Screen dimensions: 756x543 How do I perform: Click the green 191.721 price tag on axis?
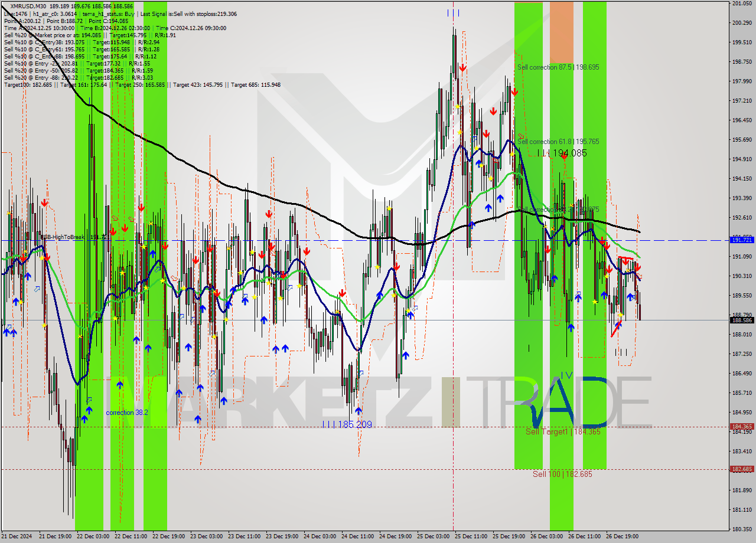pyautogui.click(x=742, y=240)
